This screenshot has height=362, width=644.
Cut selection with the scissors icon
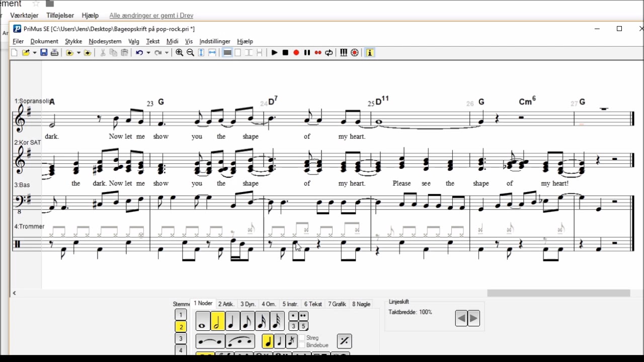[x=103, y=53]
